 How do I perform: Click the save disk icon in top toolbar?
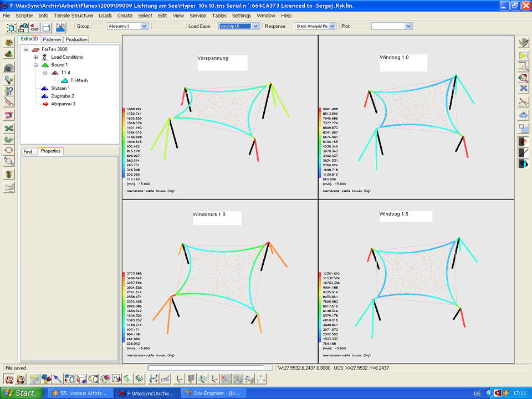47,27
